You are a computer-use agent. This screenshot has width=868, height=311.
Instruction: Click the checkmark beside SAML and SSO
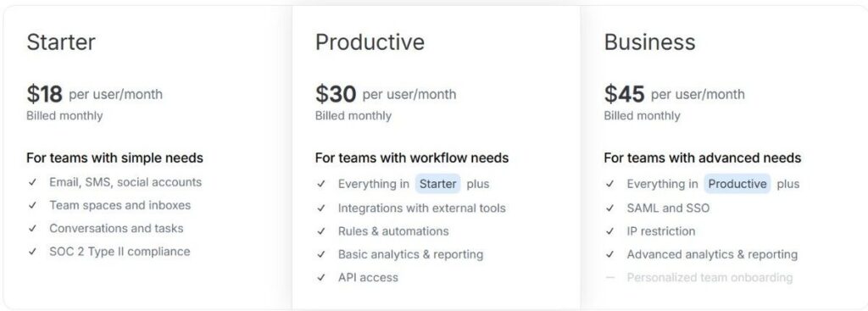tap(610, 208)
